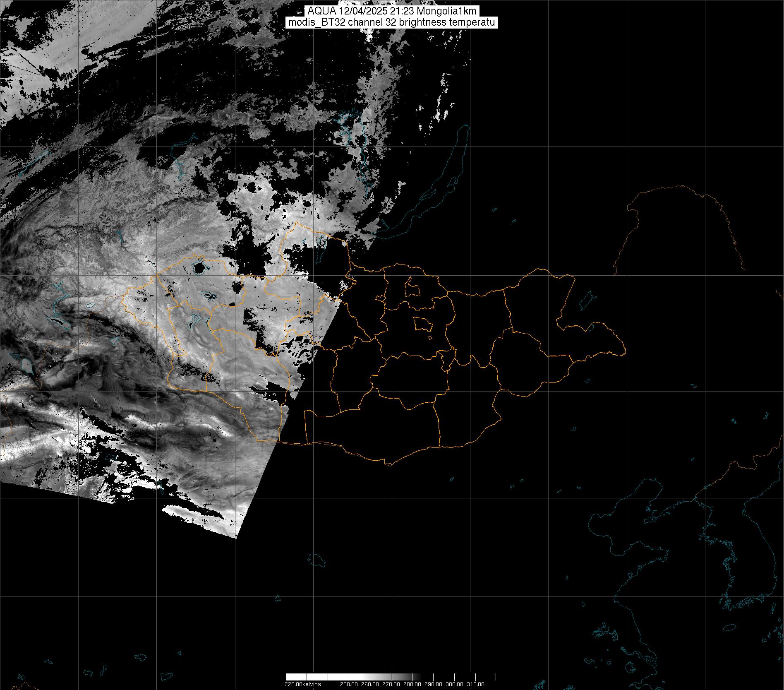784x690 pixels.
Task: Click the dark Uvs Lake in northwest Mongolia
Action: (199, 268)
